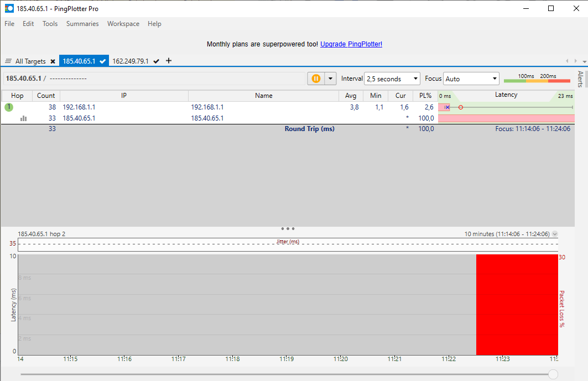Click the checkmark on the 162.249.79.1 tab
Screen dimensions: 588x381
point(157,61)
